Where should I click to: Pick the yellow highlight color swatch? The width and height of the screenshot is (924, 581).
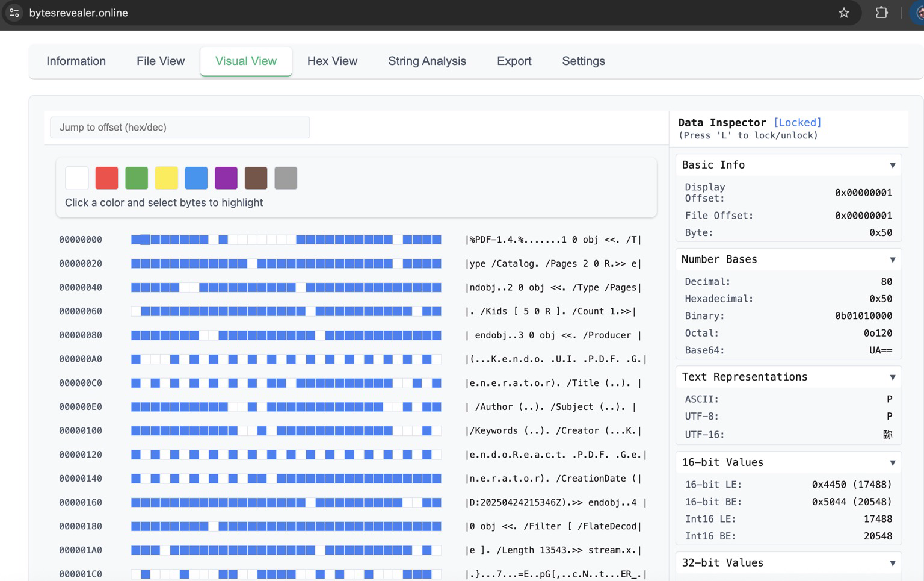coord(166,178)
